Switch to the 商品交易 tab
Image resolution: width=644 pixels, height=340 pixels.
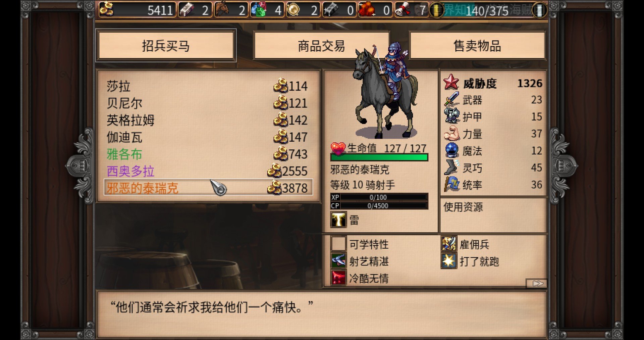coord(321,46)
